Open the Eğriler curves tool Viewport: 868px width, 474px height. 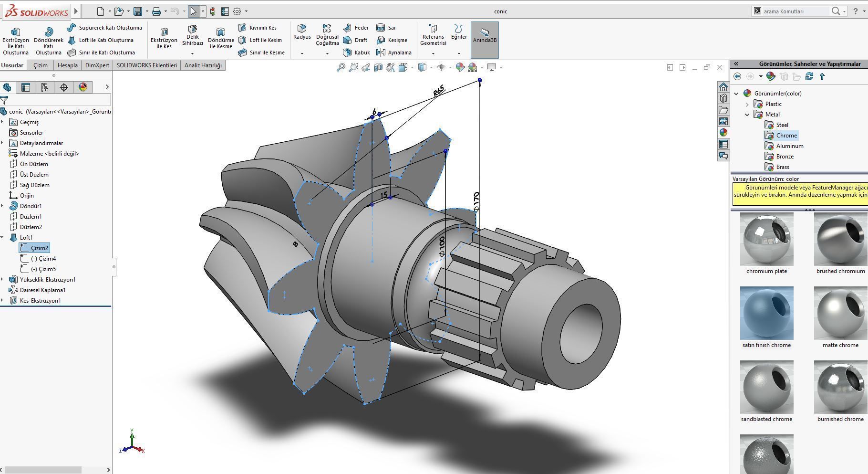click(x=459, y=32)
